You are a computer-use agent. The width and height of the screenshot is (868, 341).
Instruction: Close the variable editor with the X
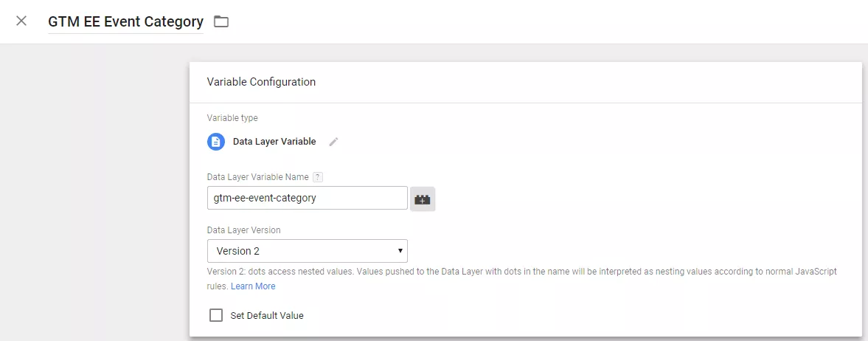click(x=21, y=21)
